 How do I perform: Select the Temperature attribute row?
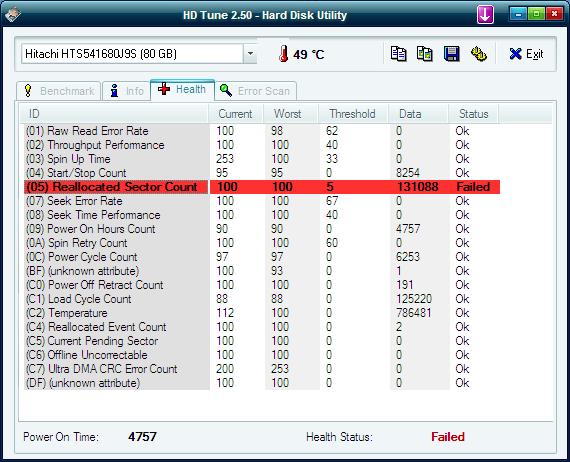point(262,313)
